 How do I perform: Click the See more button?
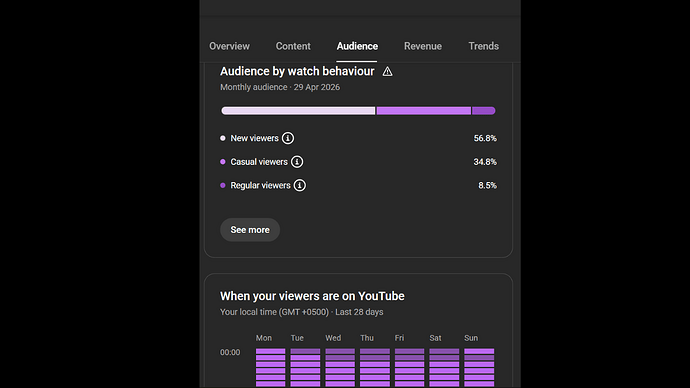click(x=250, y=230)
